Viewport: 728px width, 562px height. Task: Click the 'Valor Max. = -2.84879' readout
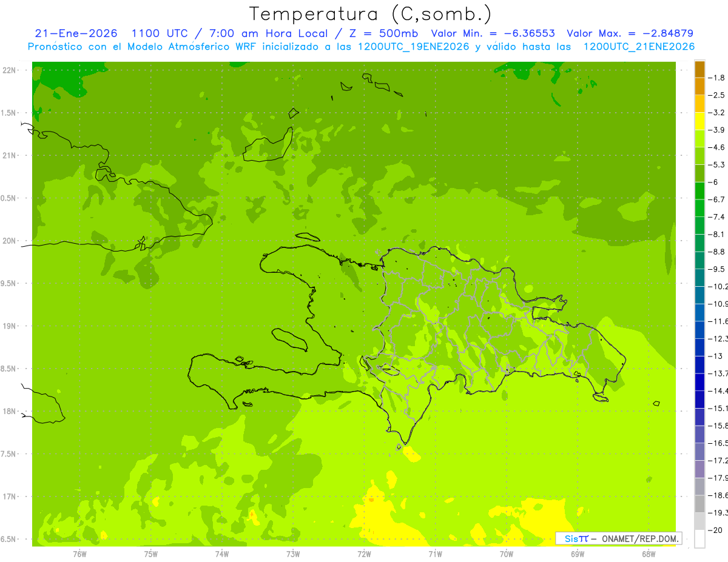[630, 33]
